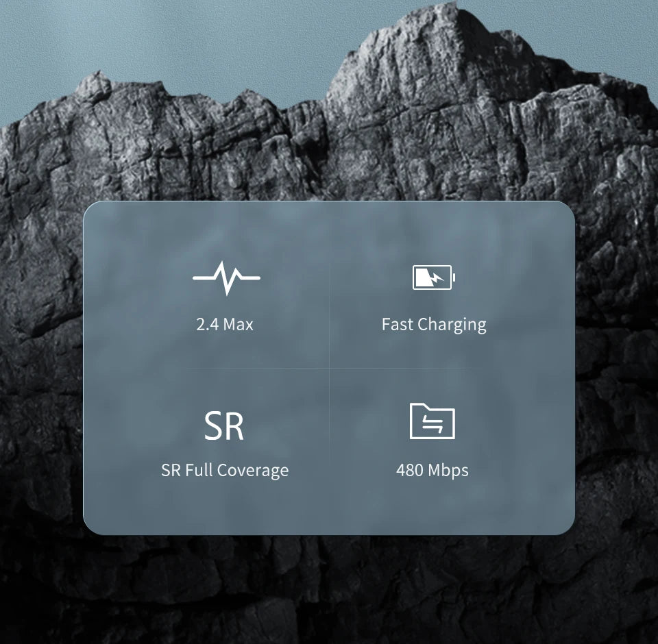Select the "Fast Charging" label

tap(433, 324)
